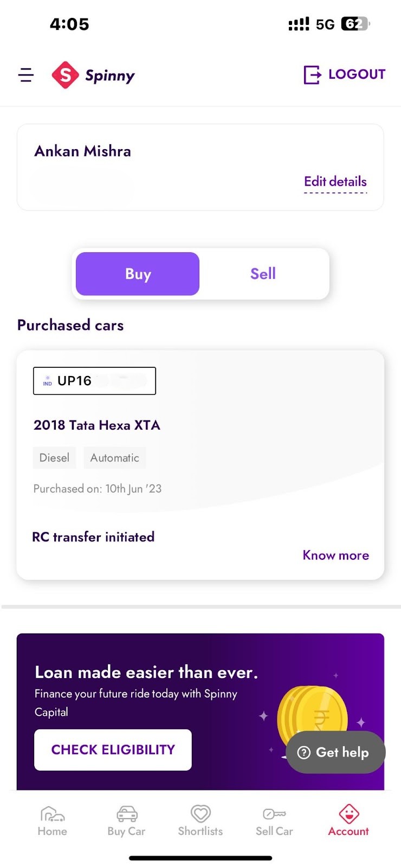Screen dimensions: 401x868
Task: Select the Sell Car key icon
Action: [x=274, y=814]
